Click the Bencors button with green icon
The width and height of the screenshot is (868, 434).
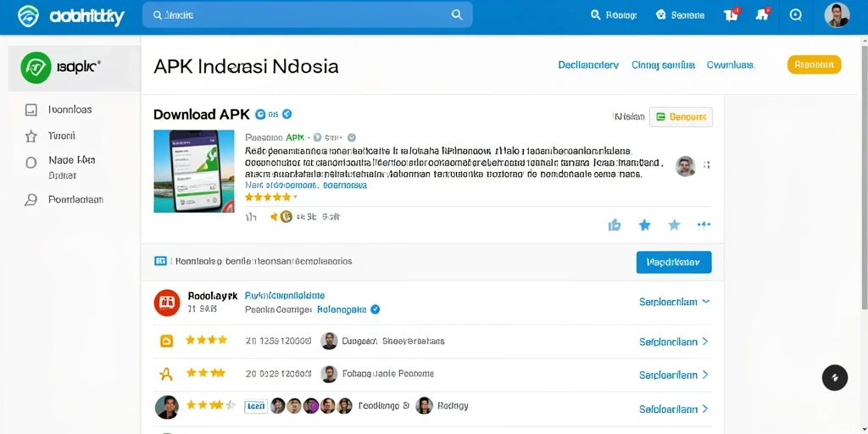click(681, 117)
